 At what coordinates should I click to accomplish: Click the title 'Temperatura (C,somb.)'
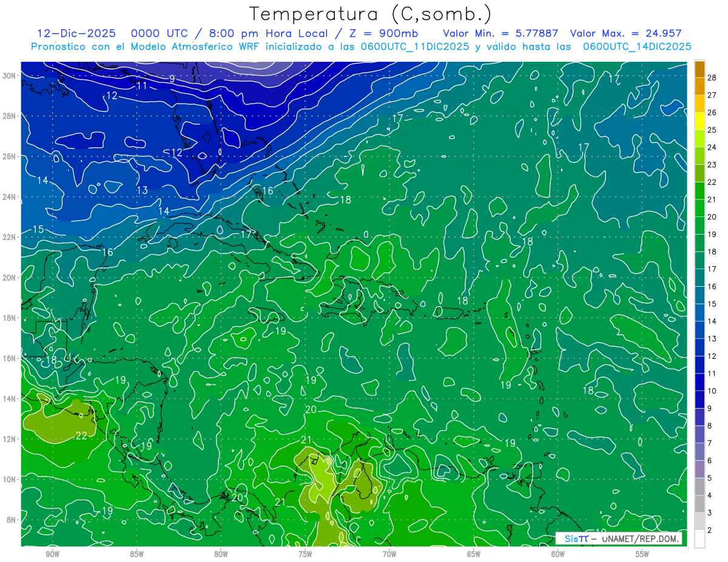(370, 13)
